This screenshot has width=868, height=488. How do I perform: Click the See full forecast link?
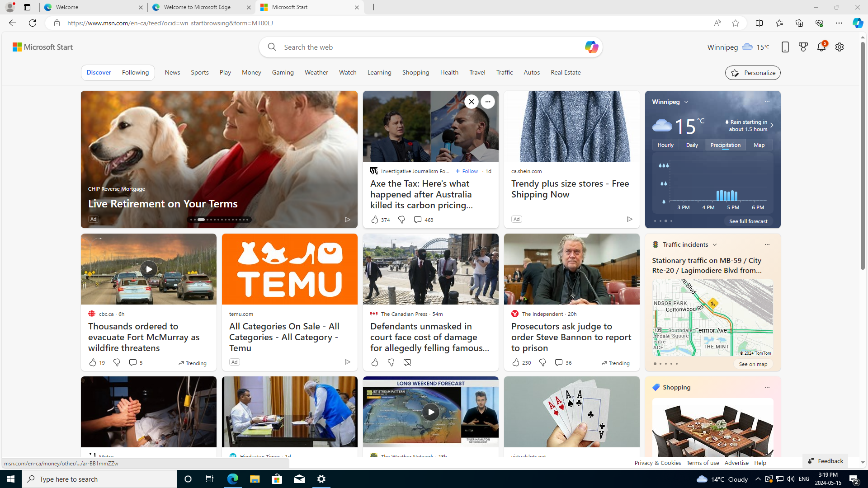[x=748, y=221]
